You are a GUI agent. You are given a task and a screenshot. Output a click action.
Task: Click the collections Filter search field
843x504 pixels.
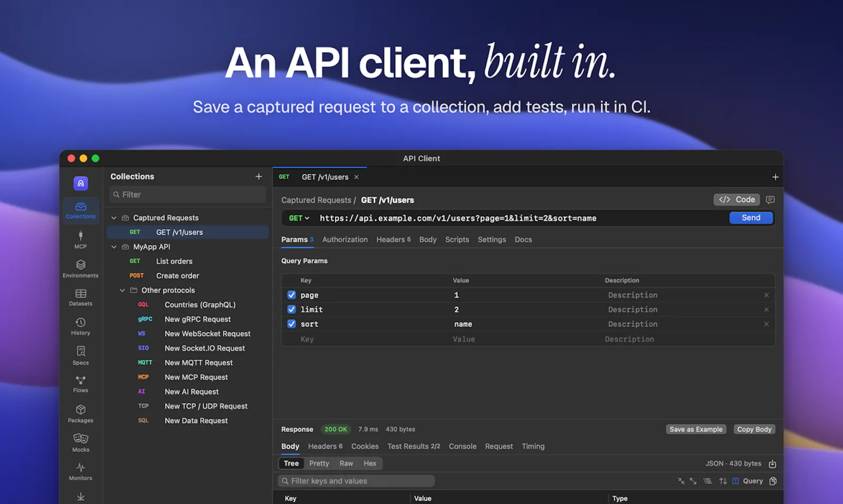pos(188,194)
